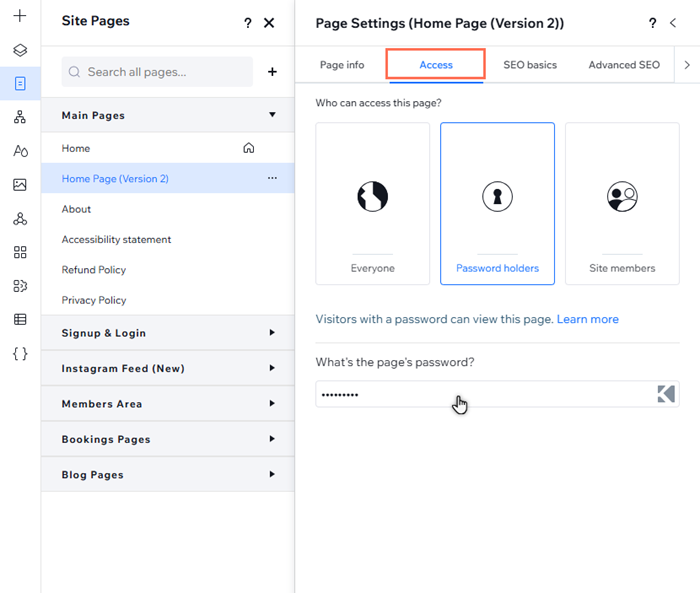Switch to the Page info tab

pos(342,65)
